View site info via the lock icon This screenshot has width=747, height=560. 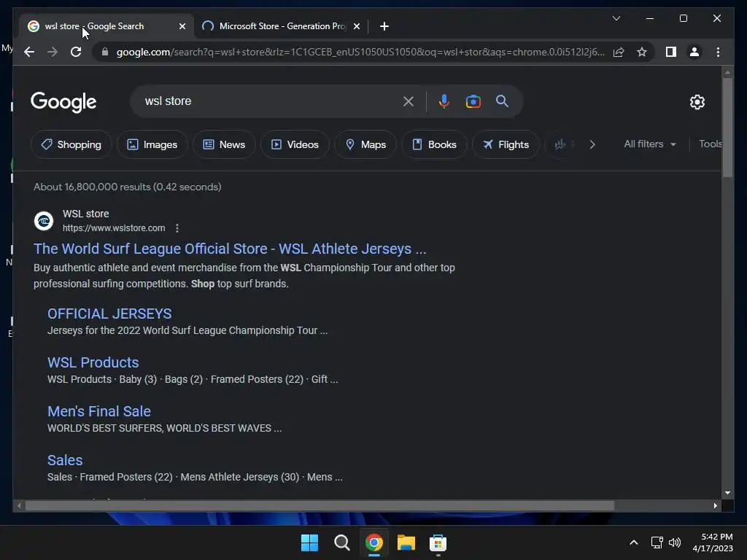pyautogui.click(x=105, y=52)
